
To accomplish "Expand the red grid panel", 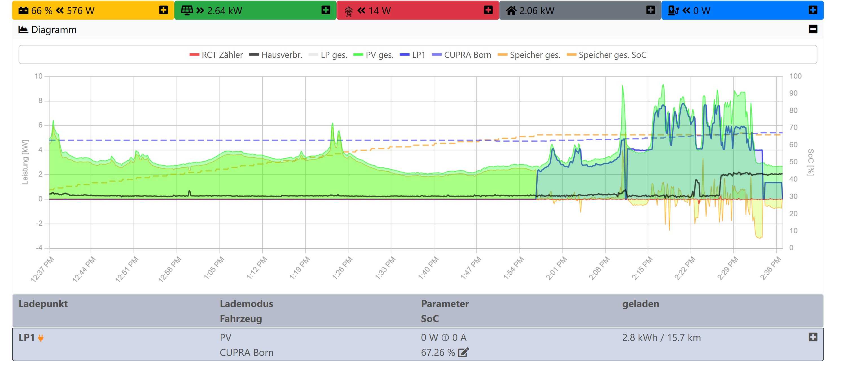I will coord(488,10).
